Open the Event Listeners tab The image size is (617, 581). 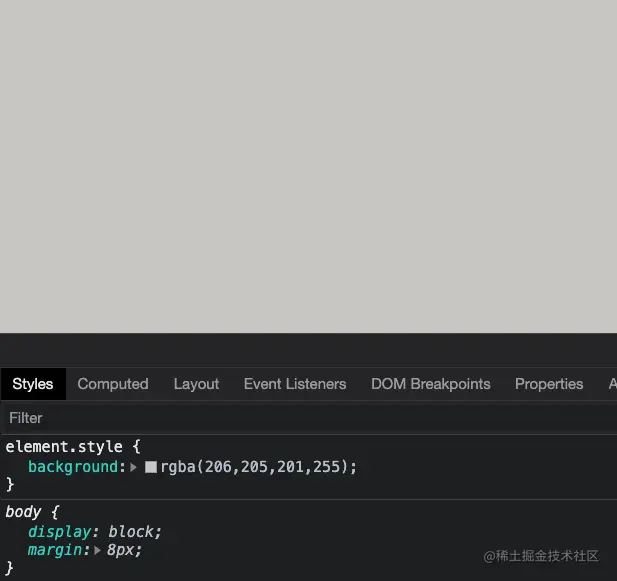tap(295, 384)
